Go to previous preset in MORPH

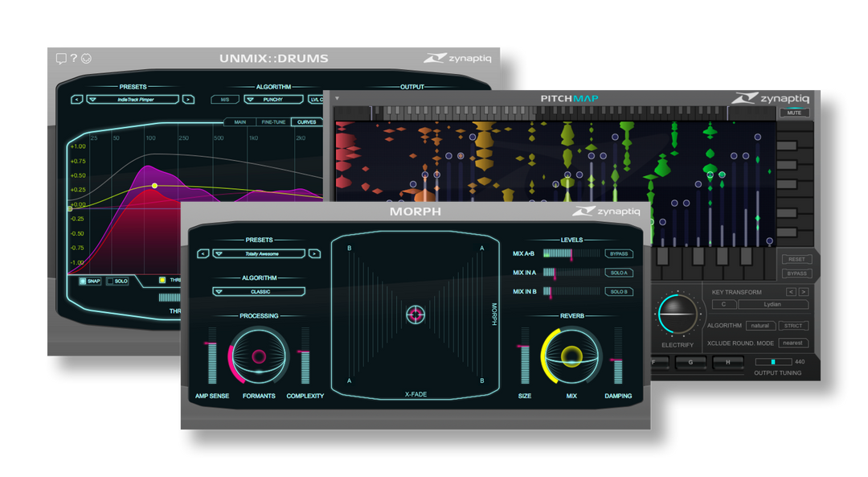click(203, 253)
